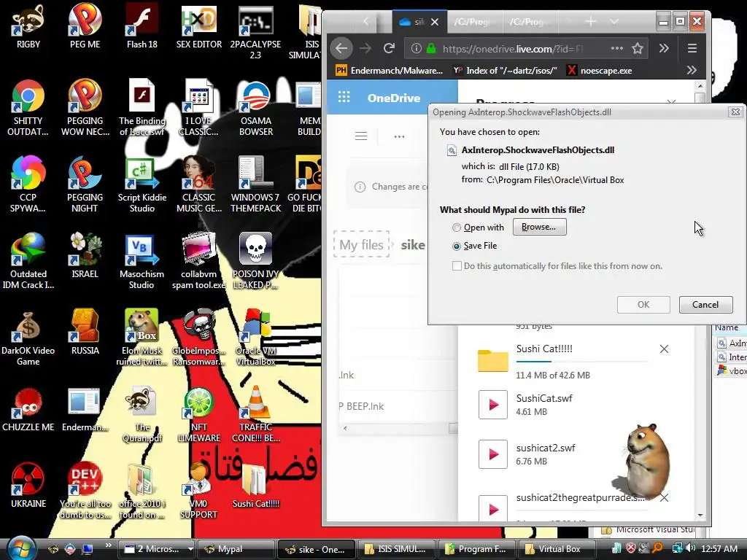Open The Quran.pdf desktop file

tap(142, 414)
